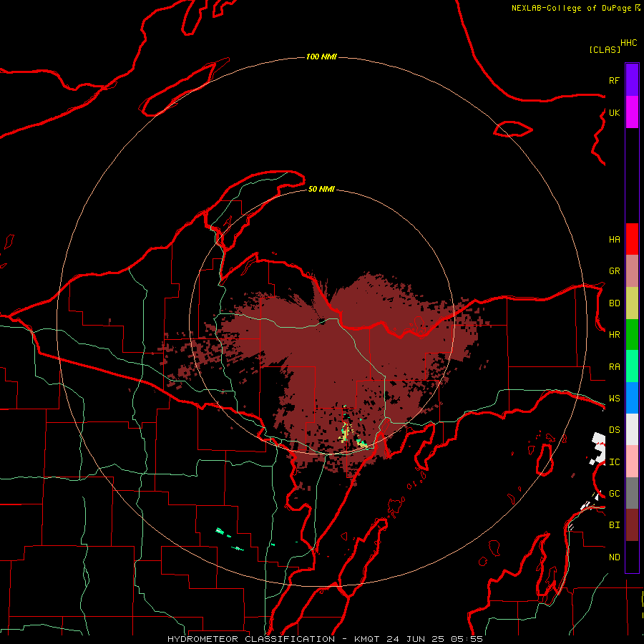Click the BD legend label
Screen dimensions: 644x644
coord(614,303)
